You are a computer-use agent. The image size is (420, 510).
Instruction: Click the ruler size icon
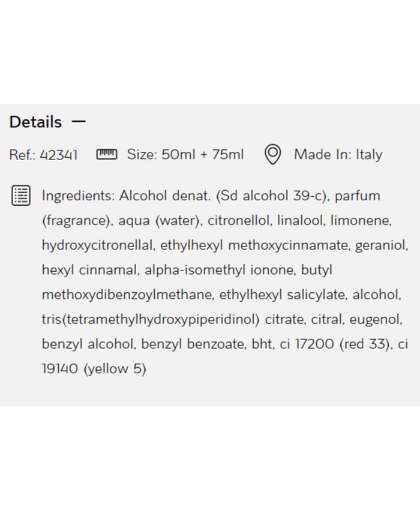coord(107,154)
